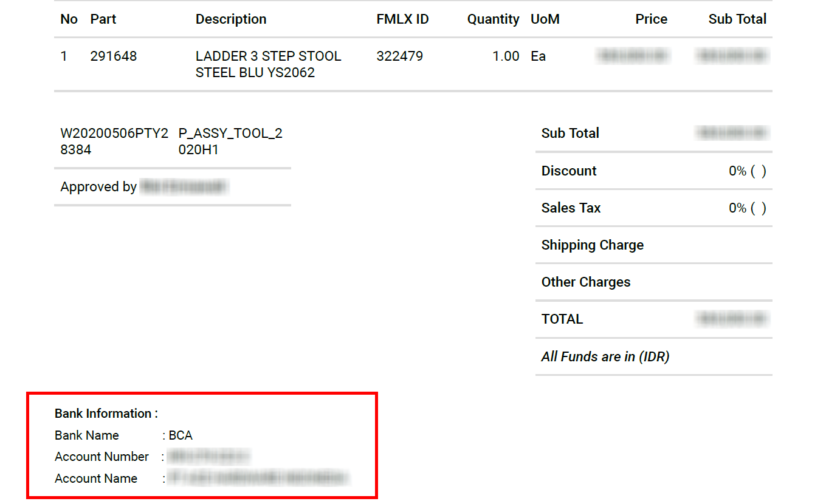Select the P_ASSY_TOOL_2020H1 text
This screenshot has height=504, width=826.
[230, 141]
